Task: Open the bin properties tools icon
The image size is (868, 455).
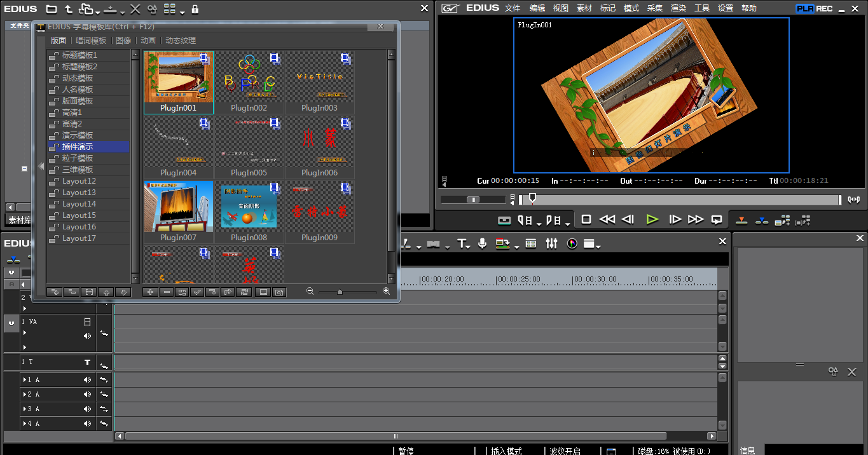Action: 152,9
